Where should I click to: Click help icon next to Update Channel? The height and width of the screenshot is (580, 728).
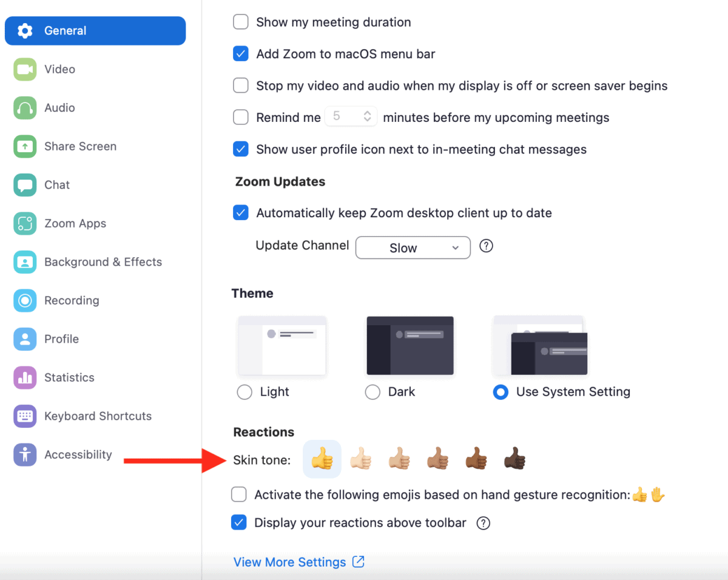(x=486, y=246)
